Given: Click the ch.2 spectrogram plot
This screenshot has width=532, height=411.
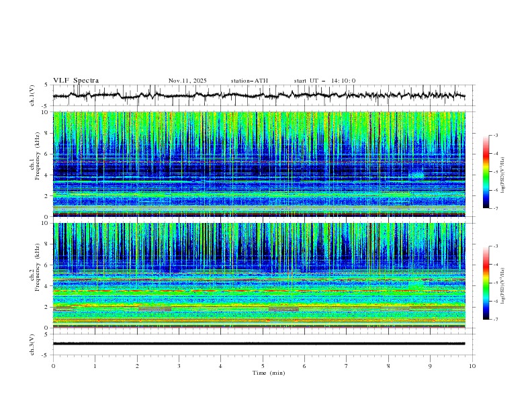Looking at the screenshot, I should (x=259, y=275).
